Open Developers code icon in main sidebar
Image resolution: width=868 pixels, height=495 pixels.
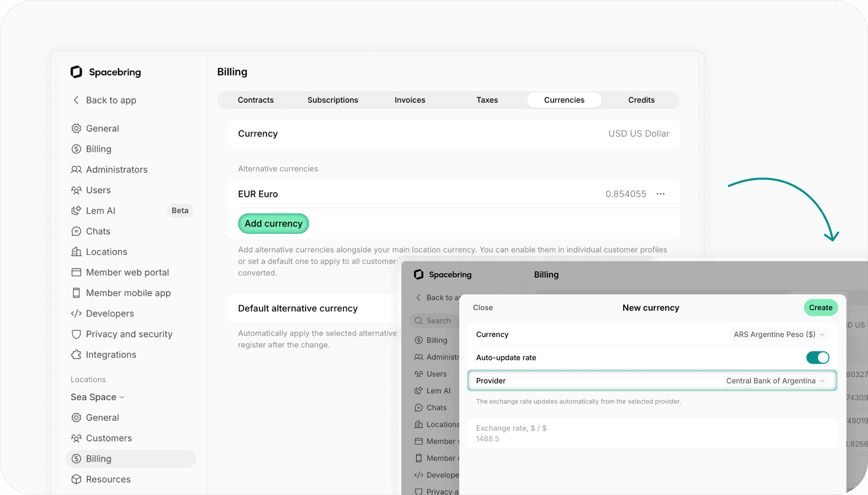76,313
